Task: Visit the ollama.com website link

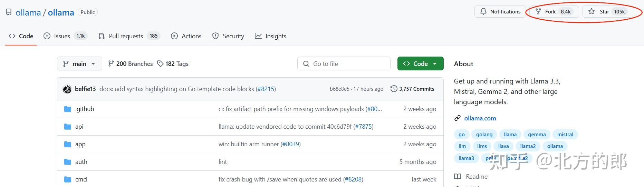Action: tap(480, 118)
